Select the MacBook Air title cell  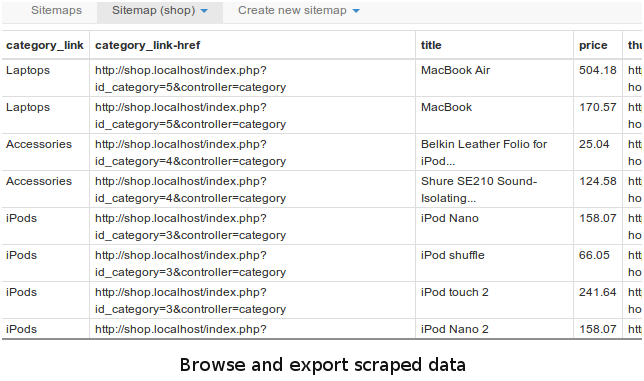(x=455, y=70)
